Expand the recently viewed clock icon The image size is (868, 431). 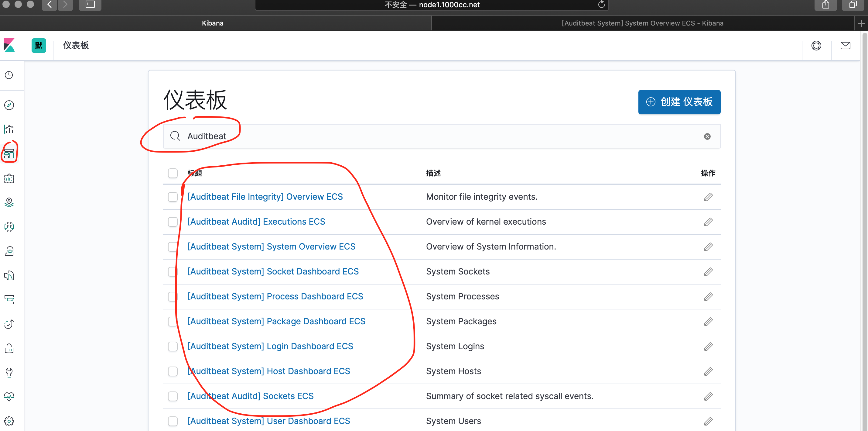(9, 75)
